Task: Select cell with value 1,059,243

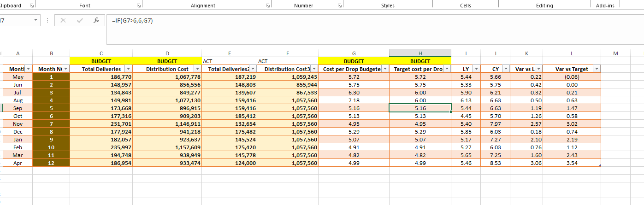Action: 287,77
